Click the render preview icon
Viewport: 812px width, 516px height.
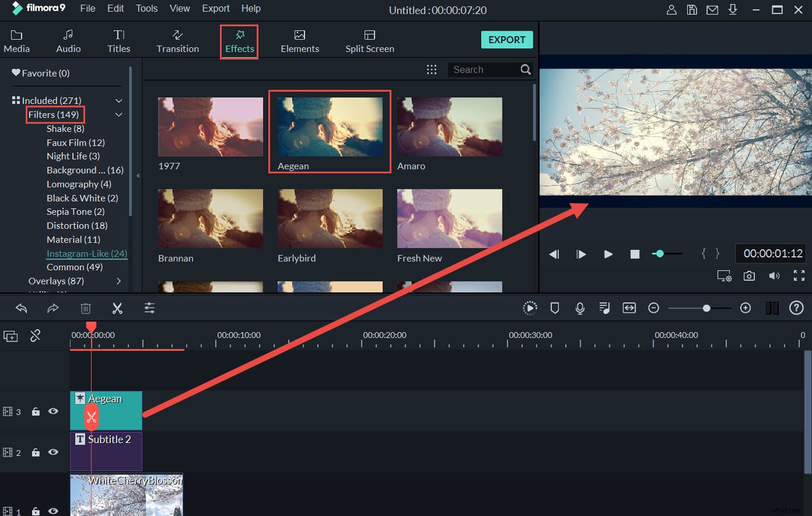pos(530,308)
